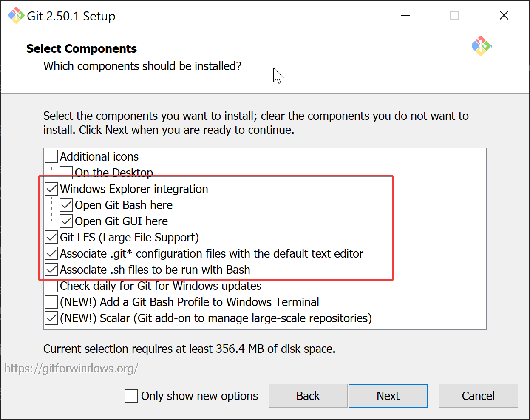
Task: Click the Git logo in title bar
Action: click(16, 16)
